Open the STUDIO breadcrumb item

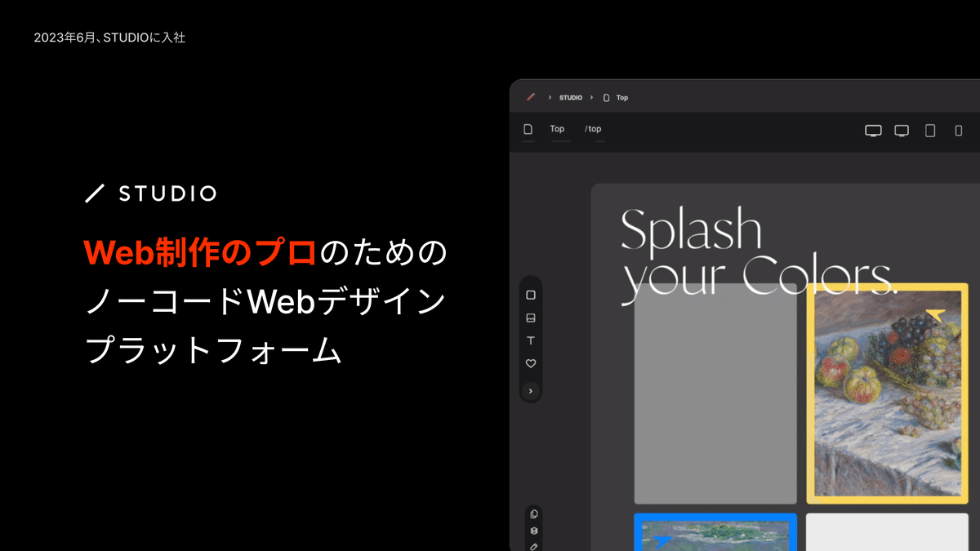[x=570, y=97]
